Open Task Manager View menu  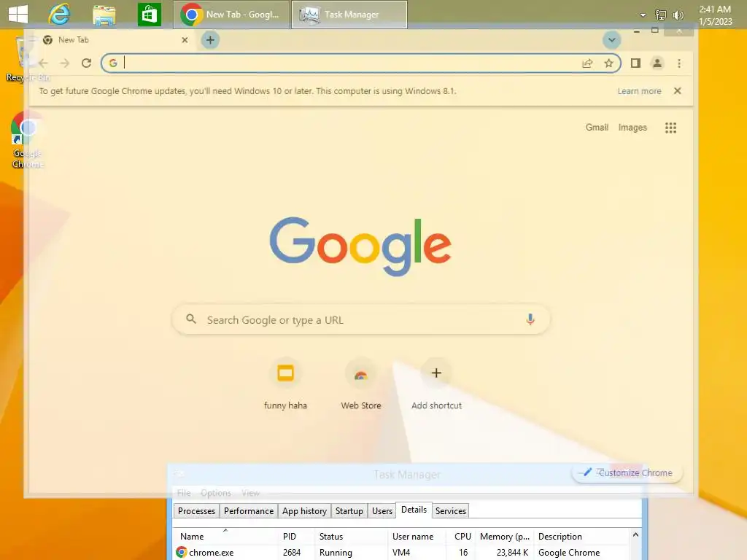click(x=251, y=493)
